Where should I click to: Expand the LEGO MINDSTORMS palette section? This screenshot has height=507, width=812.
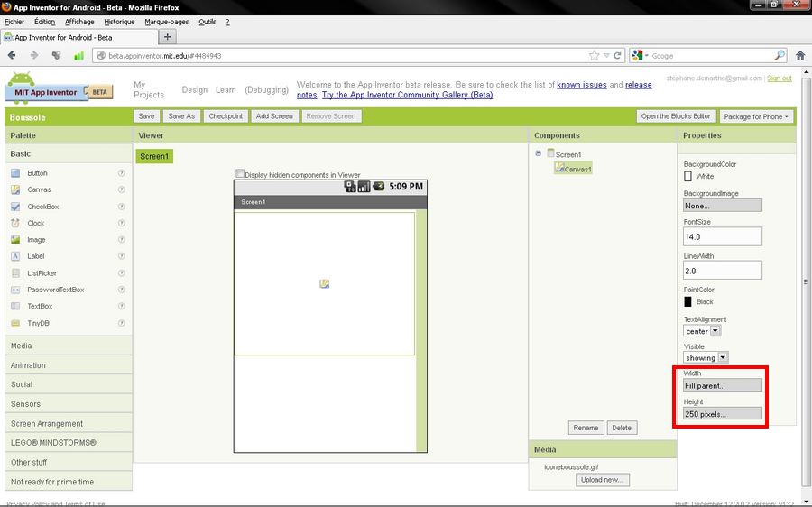[x=69, y=443]
